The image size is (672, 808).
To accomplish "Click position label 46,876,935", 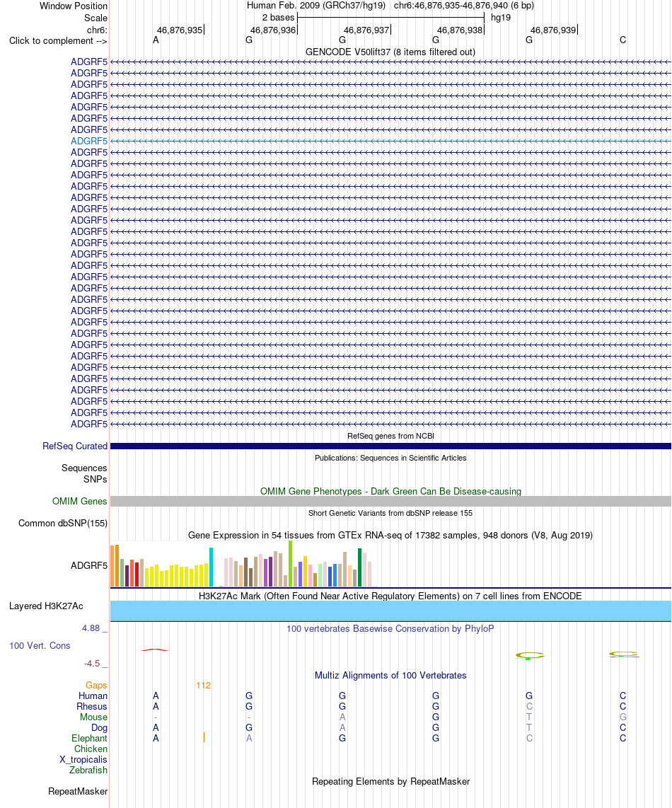I will pos(180,30).
